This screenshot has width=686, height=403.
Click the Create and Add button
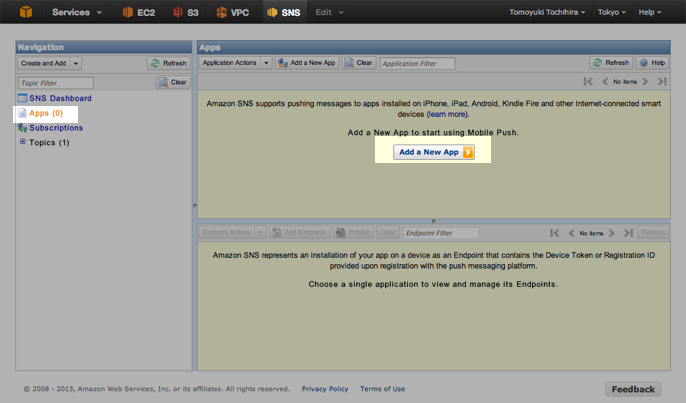43,63
